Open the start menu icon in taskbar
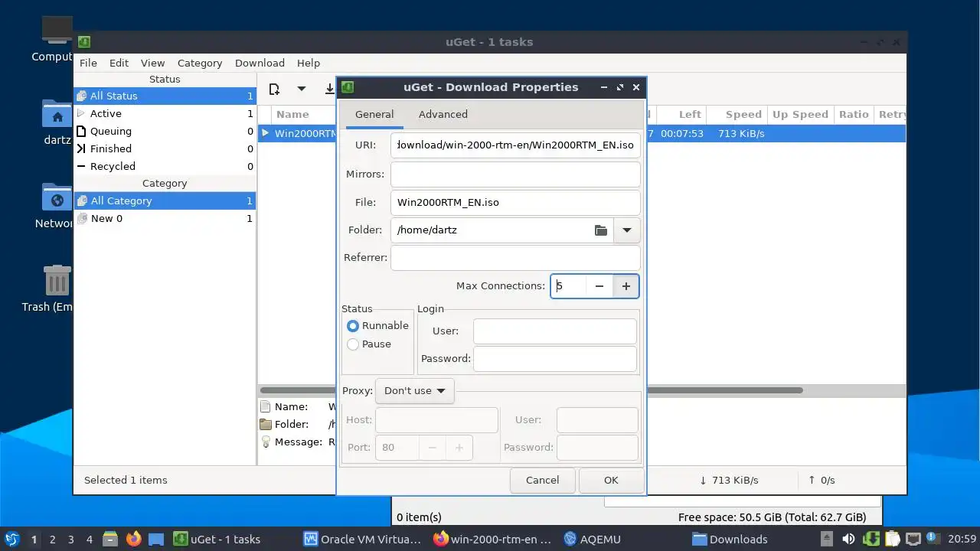The height and width of the screenshot is (551, 980). [11, 540]
